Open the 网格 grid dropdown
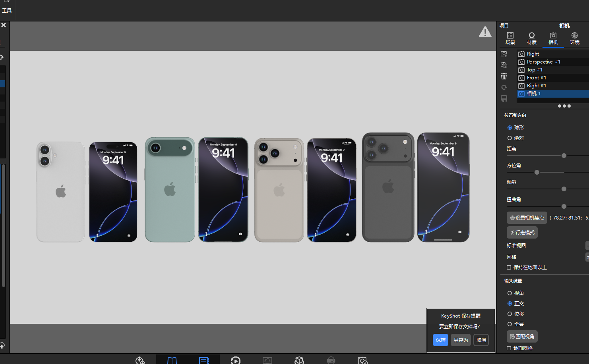Screen dimensions: 589x364 587,257
